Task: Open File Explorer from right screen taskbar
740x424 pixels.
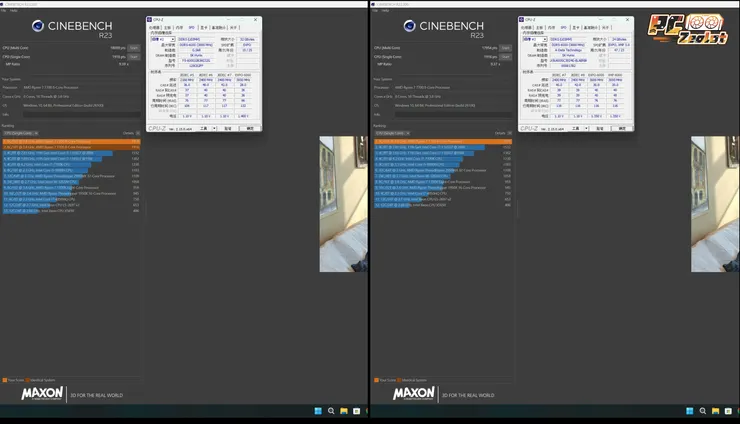Action: click(x=715, y=411)
